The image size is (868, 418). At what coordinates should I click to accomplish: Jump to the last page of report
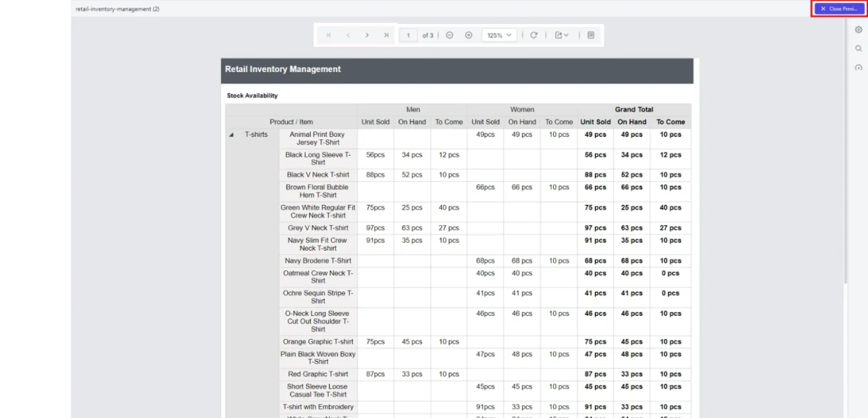pyautogui.click(x=386, y=35)
